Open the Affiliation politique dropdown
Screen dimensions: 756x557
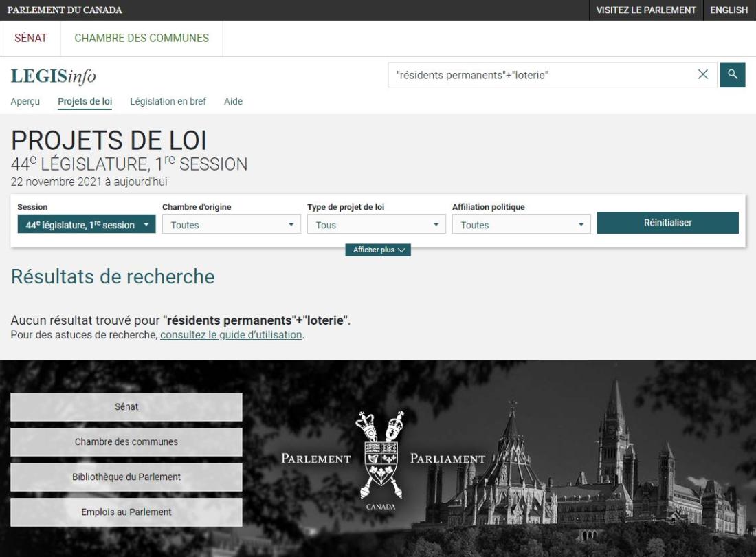pyautogui.click(x=521, y=225)
